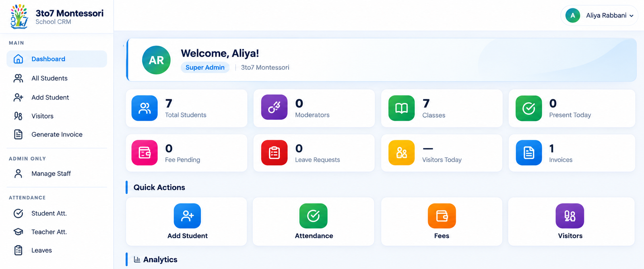
Task: Expand the Aliya Rabbani dropdown chevron
Action: pyautogui.click(x=632, y=16)
